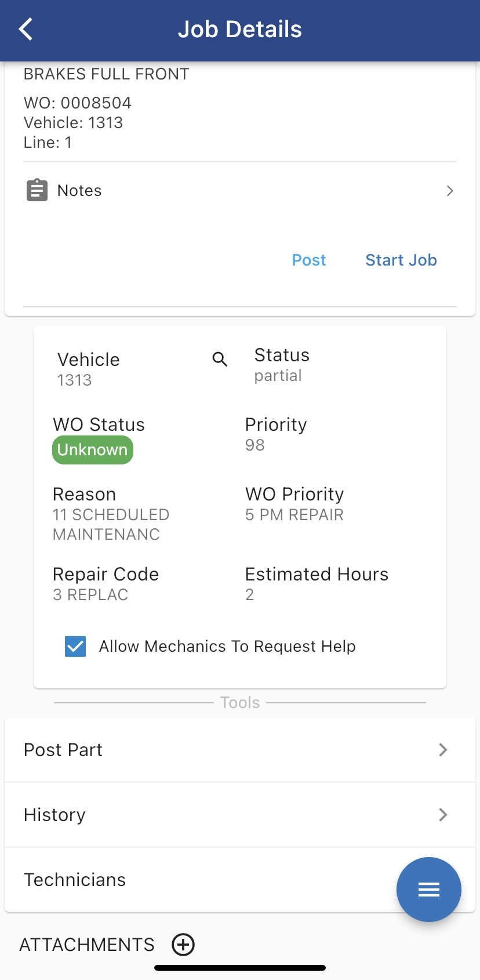Toggle Allow Mechanics To Request Help checkbox
Image resolution: width=480 pixels, height=980 pixels.
point(75,646)
